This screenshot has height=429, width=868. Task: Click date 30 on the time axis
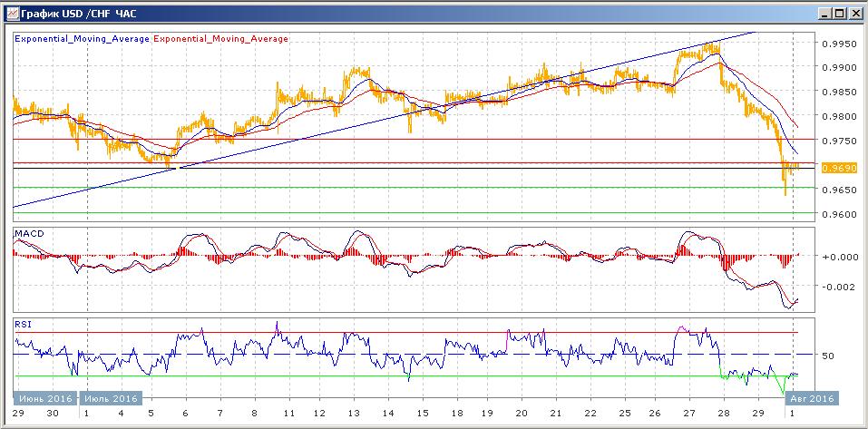(x=53, y=414)
